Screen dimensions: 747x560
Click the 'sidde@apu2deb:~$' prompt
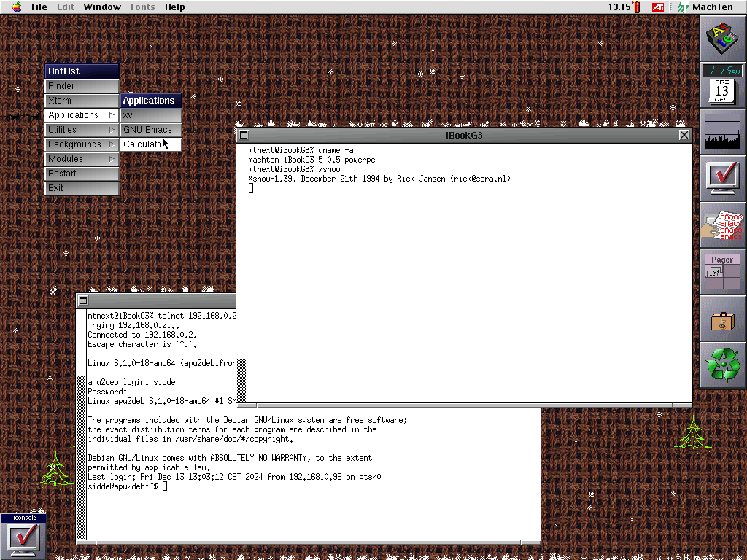coord(123,486)
